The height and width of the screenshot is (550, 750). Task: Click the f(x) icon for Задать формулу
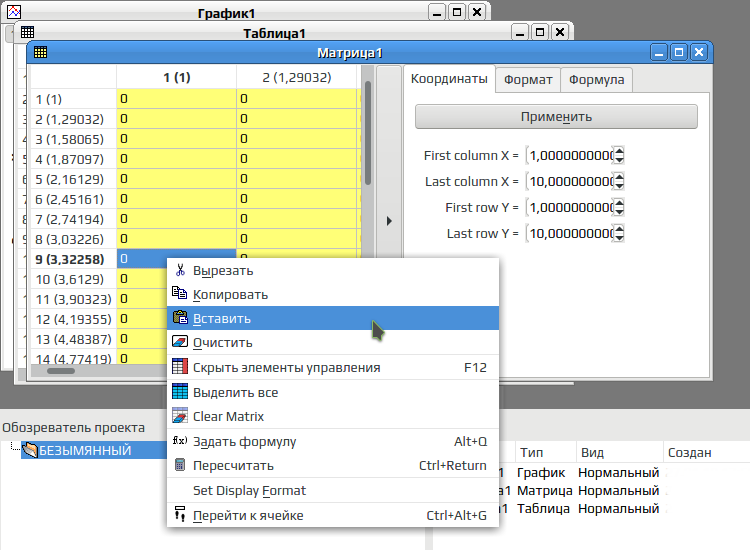click(x=180, y=440)
